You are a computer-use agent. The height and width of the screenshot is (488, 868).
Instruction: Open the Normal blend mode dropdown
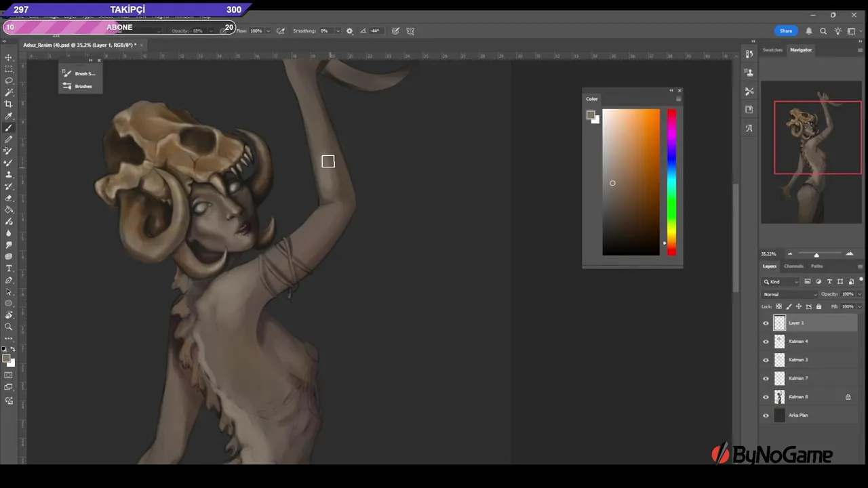790,294
